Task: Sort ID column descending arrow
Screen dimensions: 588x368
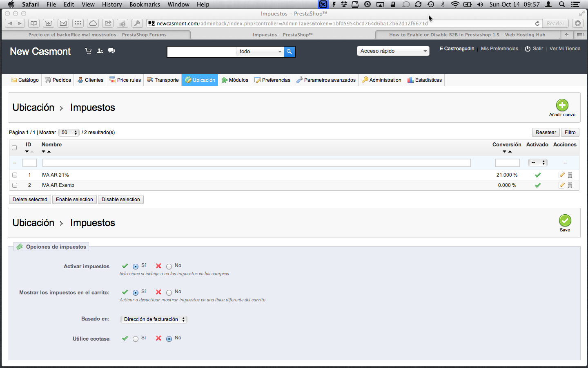Action: click(x=27, y=152)
